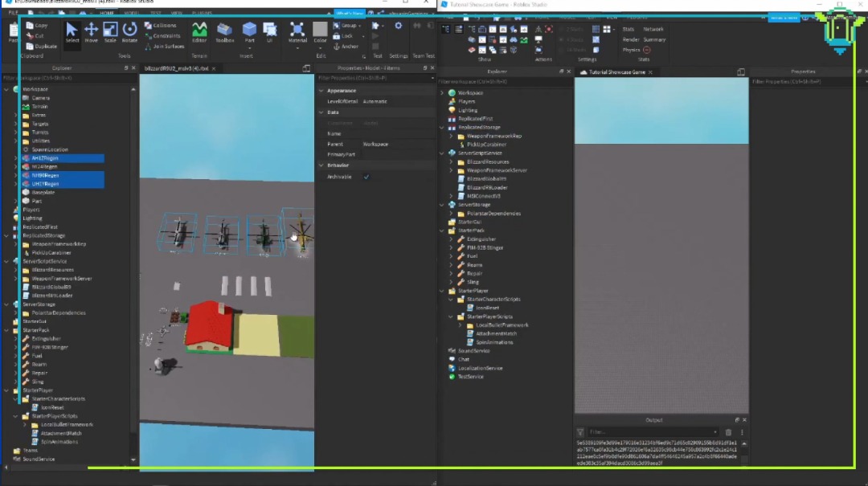Collapse the Appearance properties section
The height and width of the screenshot is (486, 868).
click(321, 91)
